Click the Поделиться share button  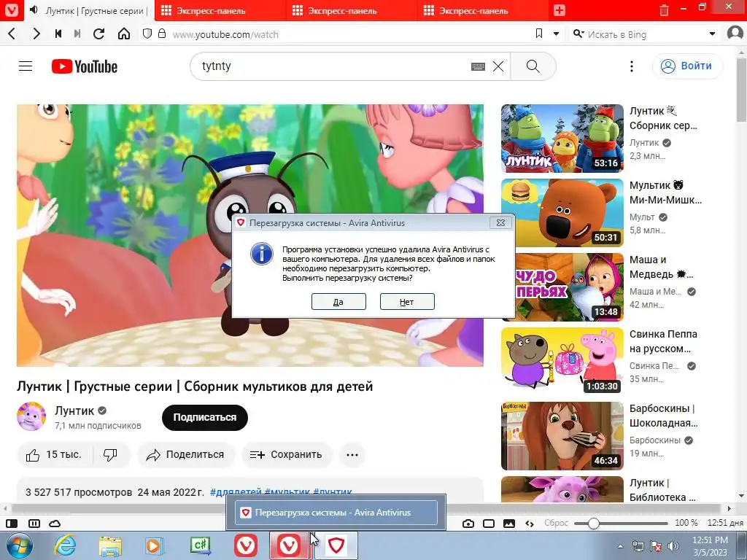[186, 455]
